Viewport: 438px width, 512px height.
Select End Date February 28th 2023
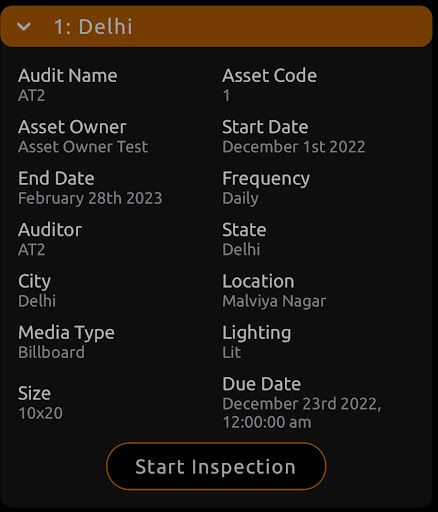(90, 199)
